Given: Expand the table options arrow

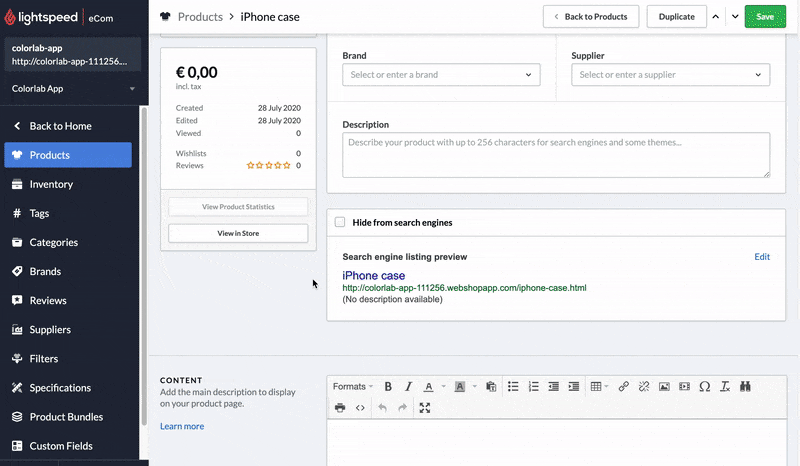Looking at the screenshot, I should (606, 386).
